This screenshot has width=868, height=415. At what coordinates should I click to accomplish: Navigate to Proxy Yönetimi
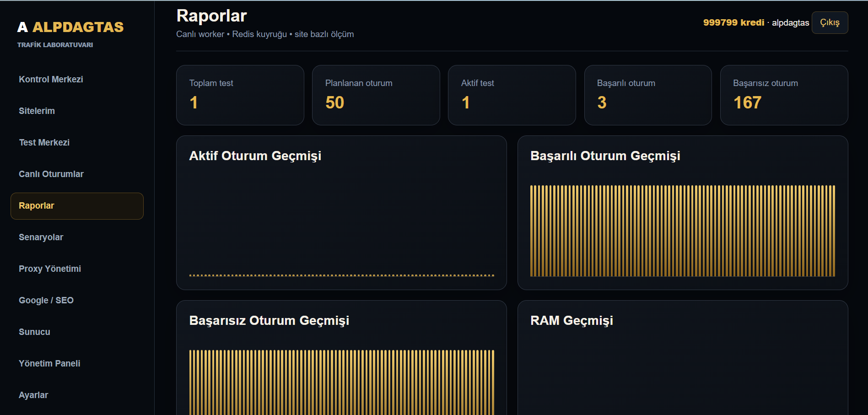click(77, 269)
